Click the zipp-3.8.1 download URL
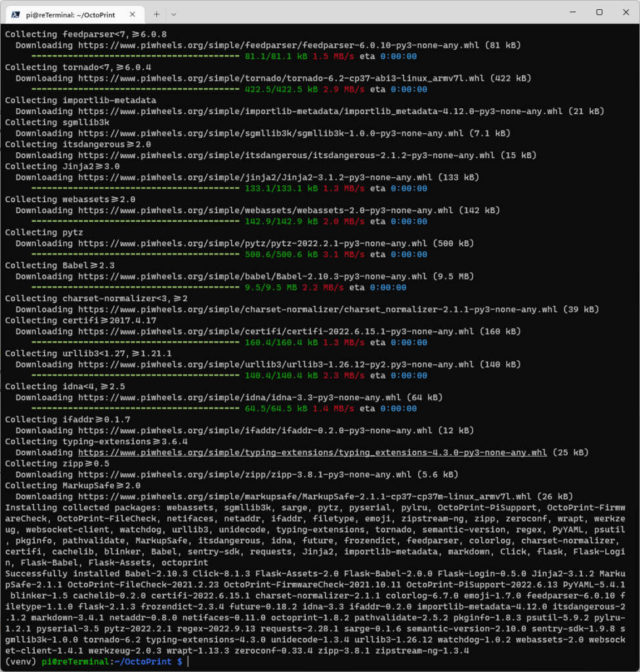Viewport: 640px width, 672px height. (x=244, y=474)
